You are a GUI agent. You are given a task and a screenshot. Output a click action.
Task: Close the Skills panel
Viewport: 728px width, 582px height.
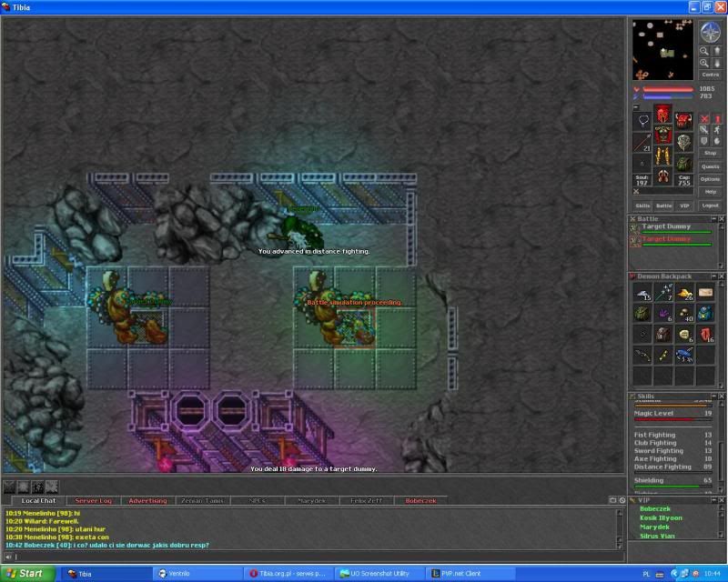point(722,396)
